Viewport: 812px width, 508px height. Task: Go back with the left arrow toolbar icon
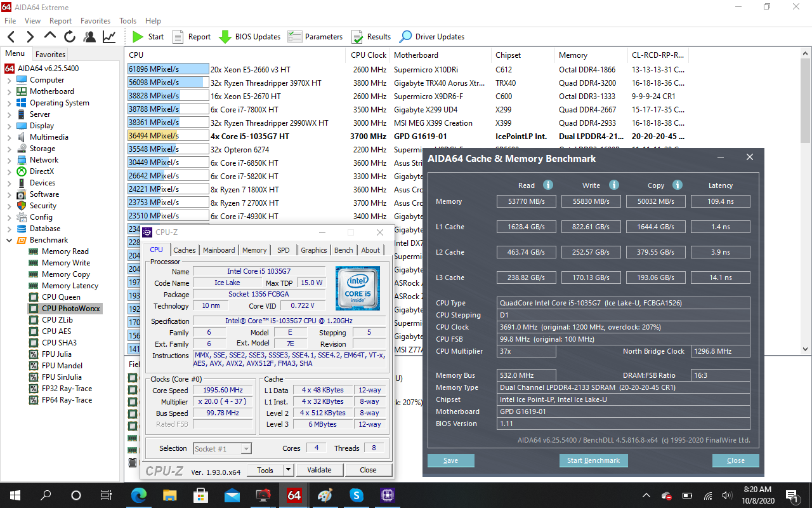(x=11, y=37)
